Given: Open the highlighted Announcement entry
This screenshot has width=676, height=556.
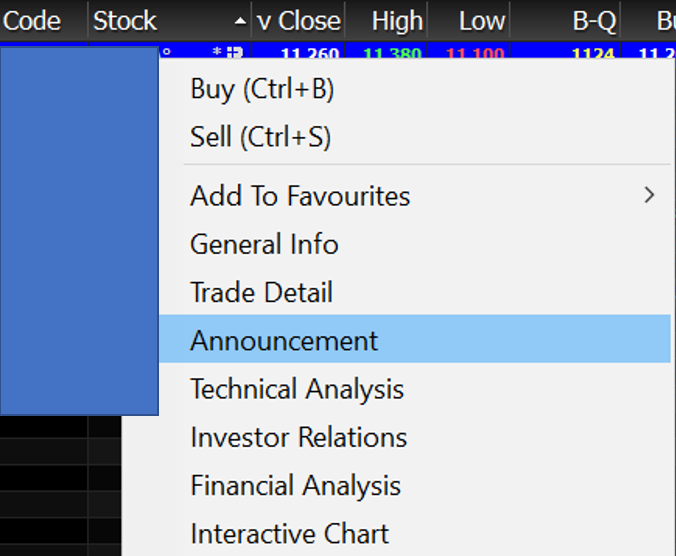Looking at the screenshot, I should point(284,341).
